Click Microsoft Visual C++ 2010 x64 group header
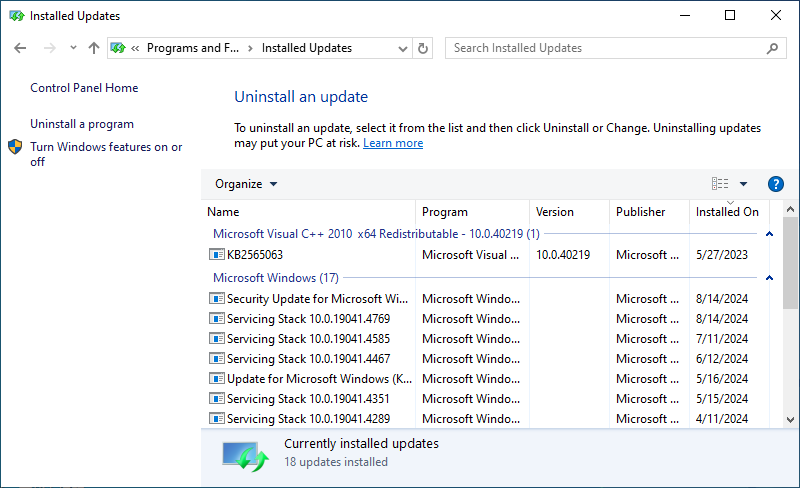Screen dimensions: 800x488 pos(376,234)
